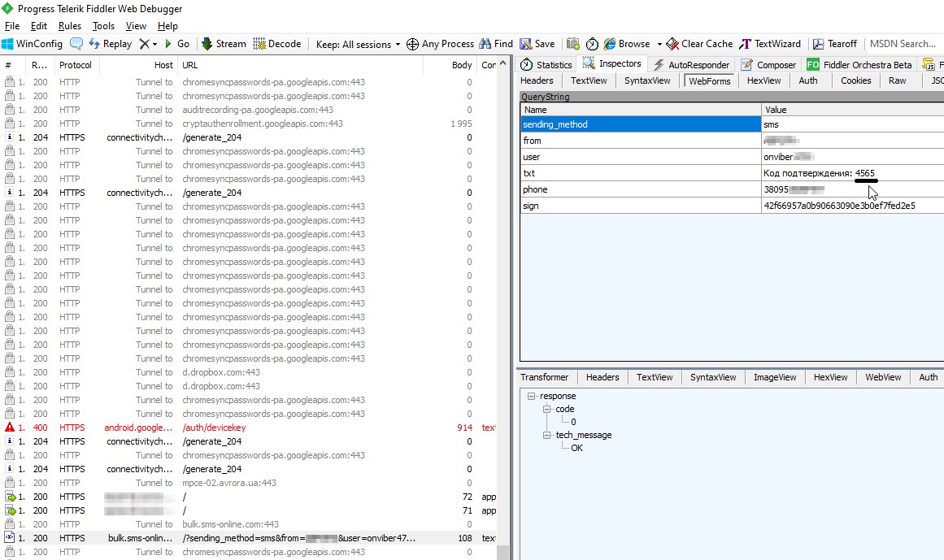Open the File menu
This screenshot has height=560, width=944.
[12, 26]
